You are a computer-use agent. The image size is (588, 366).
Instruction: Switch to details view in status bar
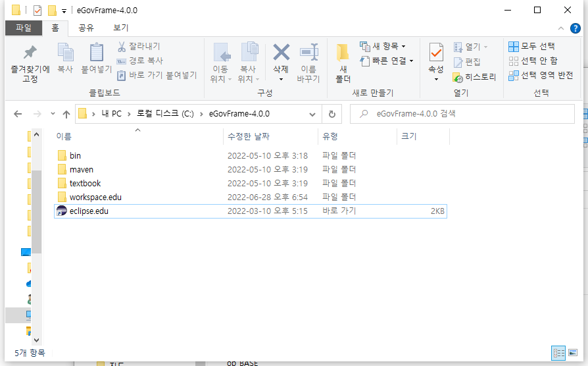coord(558,353)
